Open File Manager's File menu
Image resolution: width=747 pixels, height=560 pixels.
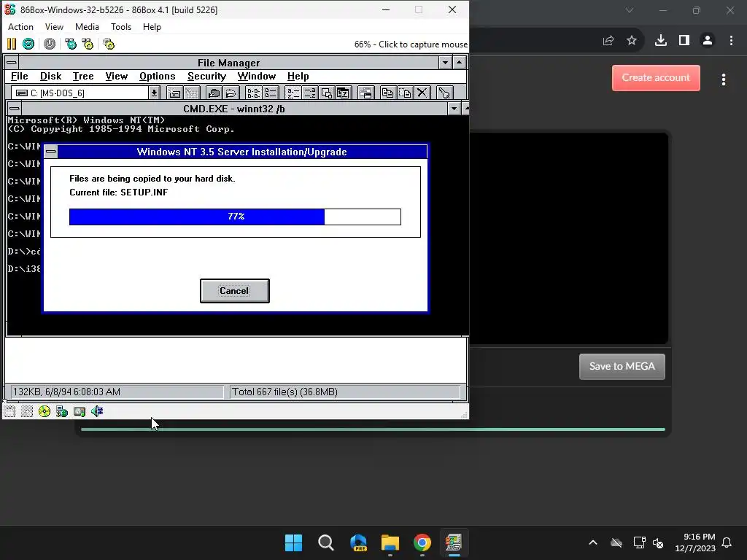click(20, 76)
